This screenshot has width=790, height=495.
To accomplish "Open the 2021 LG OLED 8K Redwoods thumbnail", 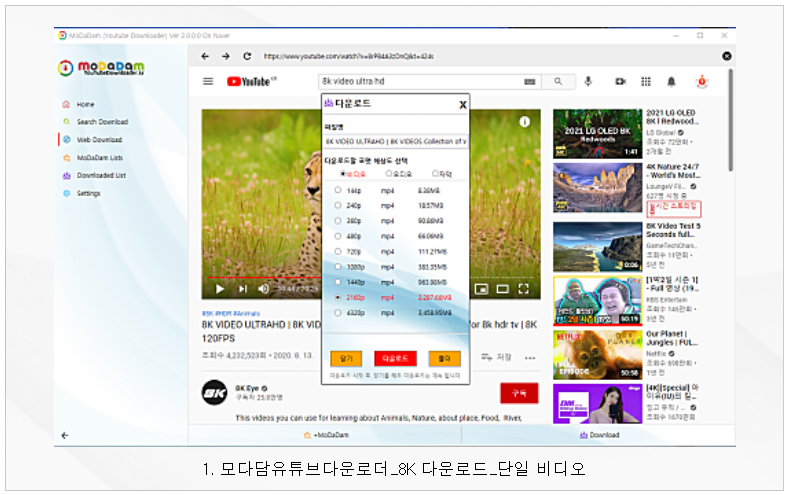I will [x=598, y=134].
